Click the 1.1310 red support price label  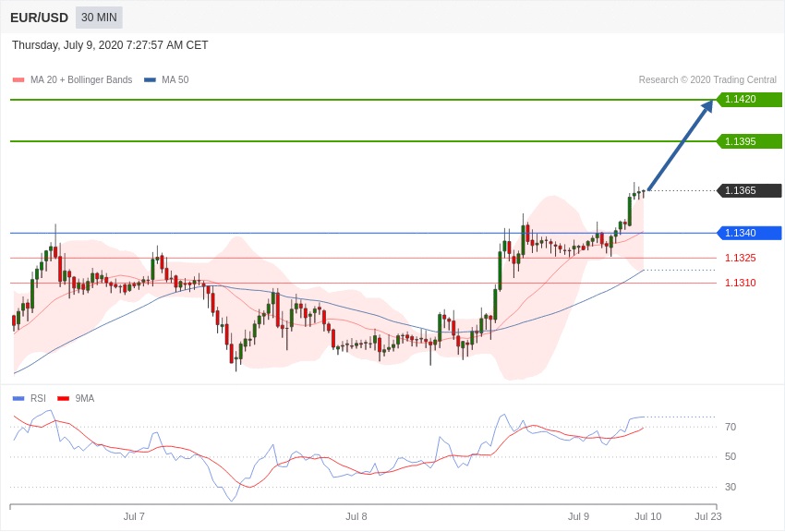[740, 283]
